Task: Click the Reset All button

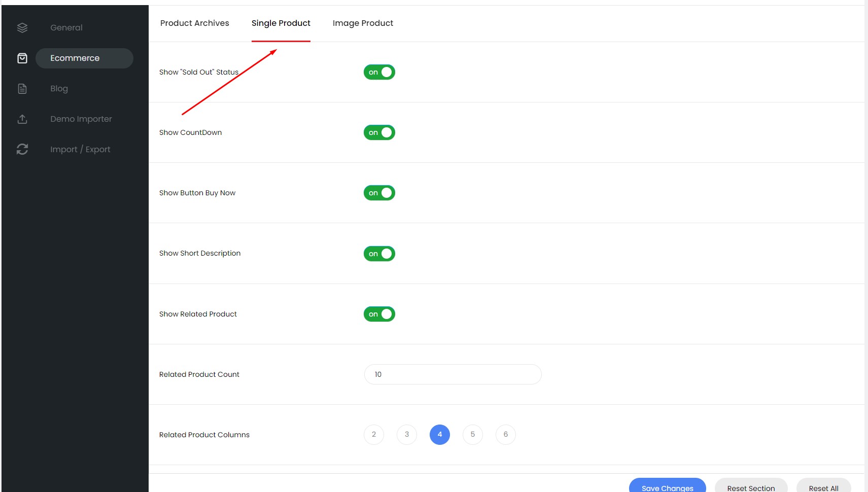Action: 823,487
